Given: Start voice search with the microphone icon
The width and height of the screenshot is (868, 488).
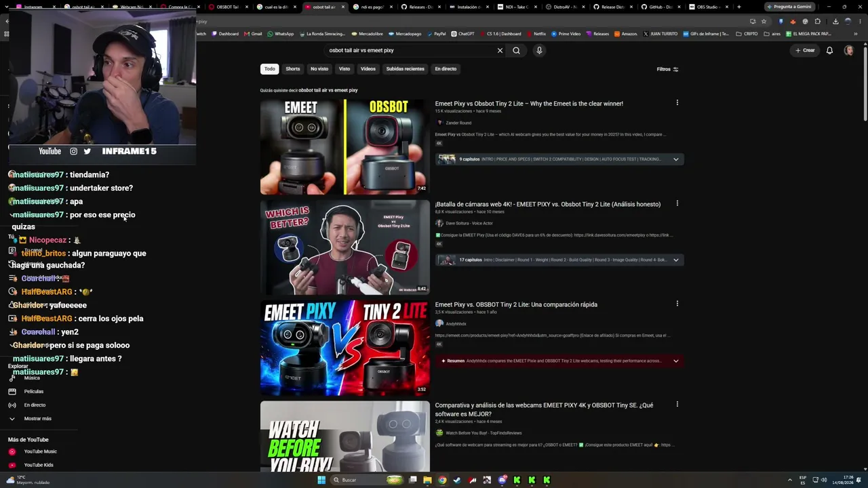Looking at the screenshot, I should coord(539,50).
